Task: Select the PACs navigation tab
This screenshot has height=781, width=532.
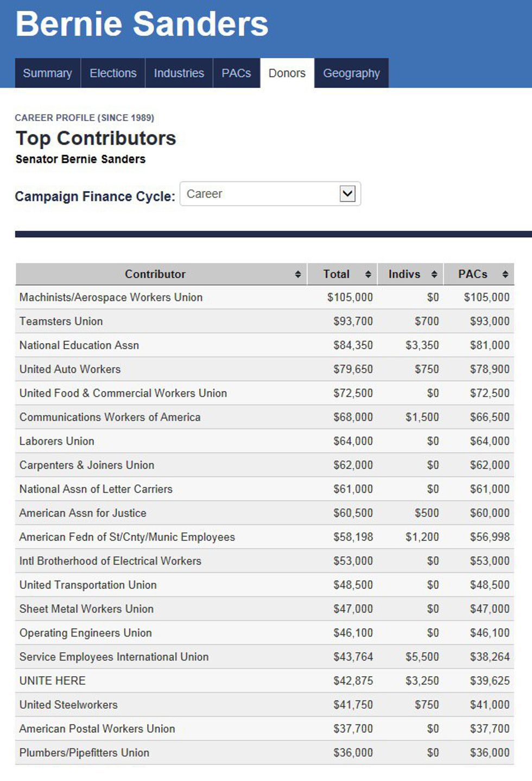Action: point(236,73)
